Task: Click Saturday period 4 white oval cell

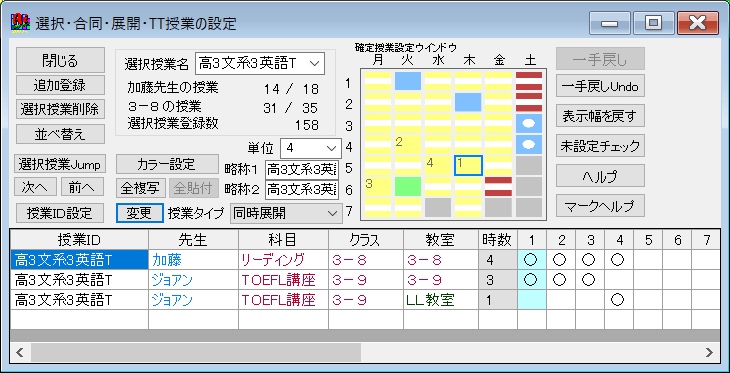Action: (529, 144)
